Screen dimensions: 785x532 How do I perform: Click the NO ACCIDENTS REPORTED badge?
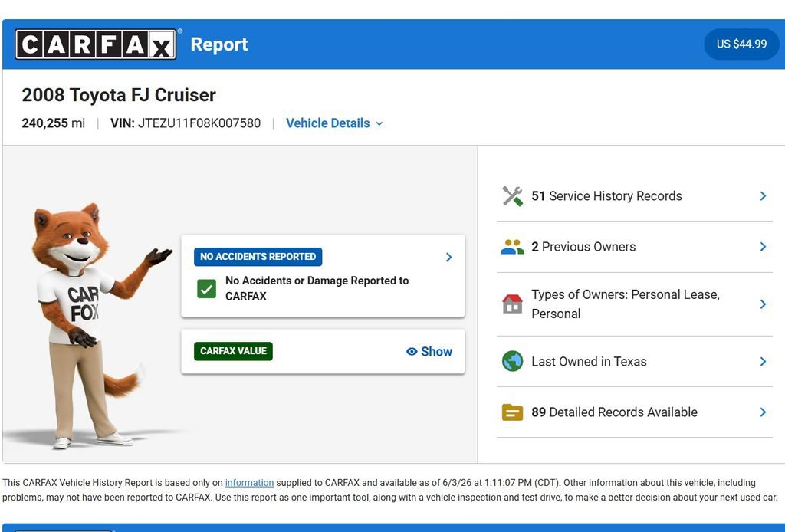258,257
